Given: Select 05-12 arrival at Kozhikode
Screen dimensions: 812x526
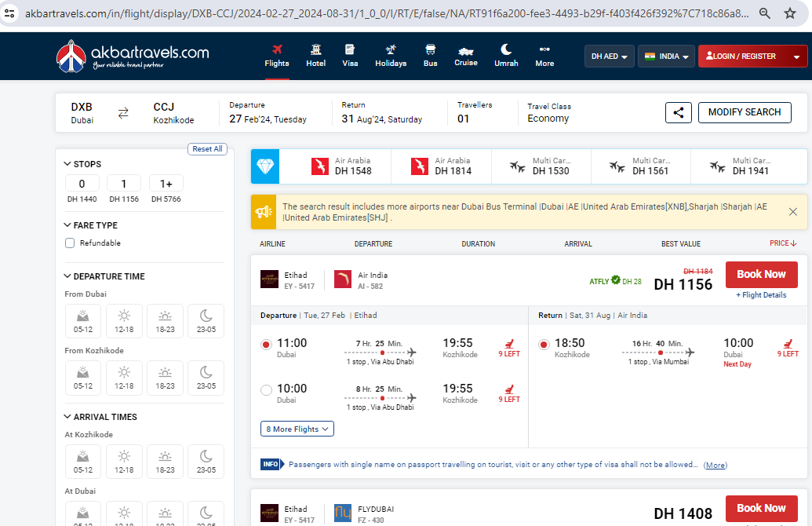Looking at the screenshot, I should coord(83,462).
